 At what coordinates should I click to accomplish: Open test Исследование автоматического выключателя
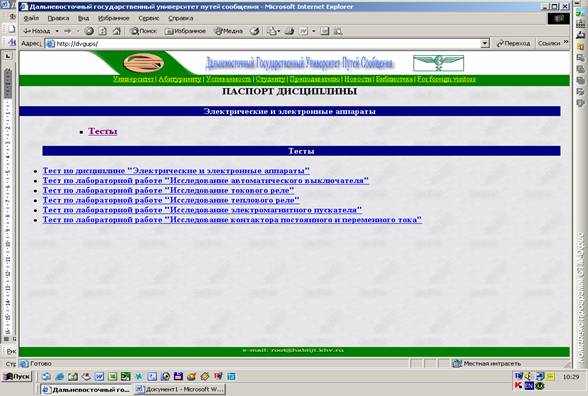(x=206, y=180)
